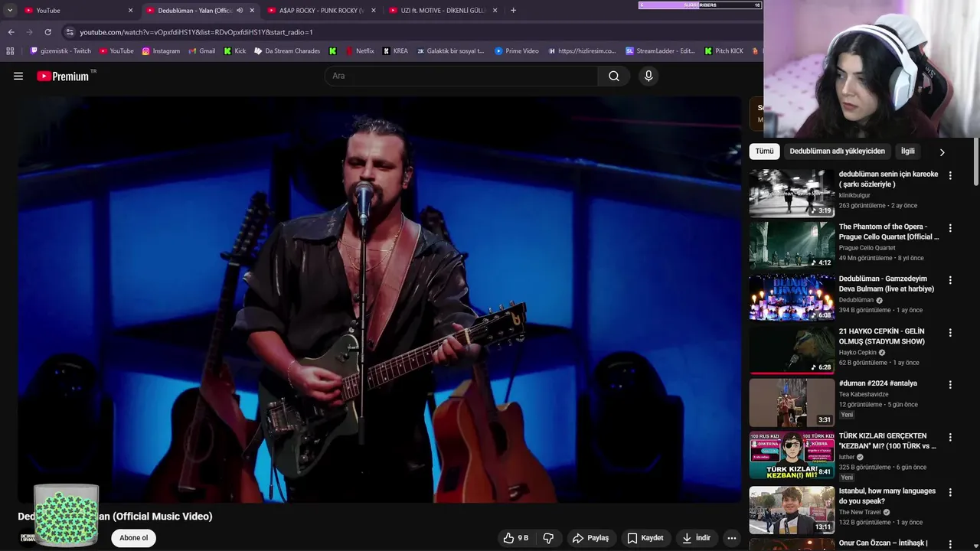
Task: Start voice search with microphone icon
Action: pos(648,76)
